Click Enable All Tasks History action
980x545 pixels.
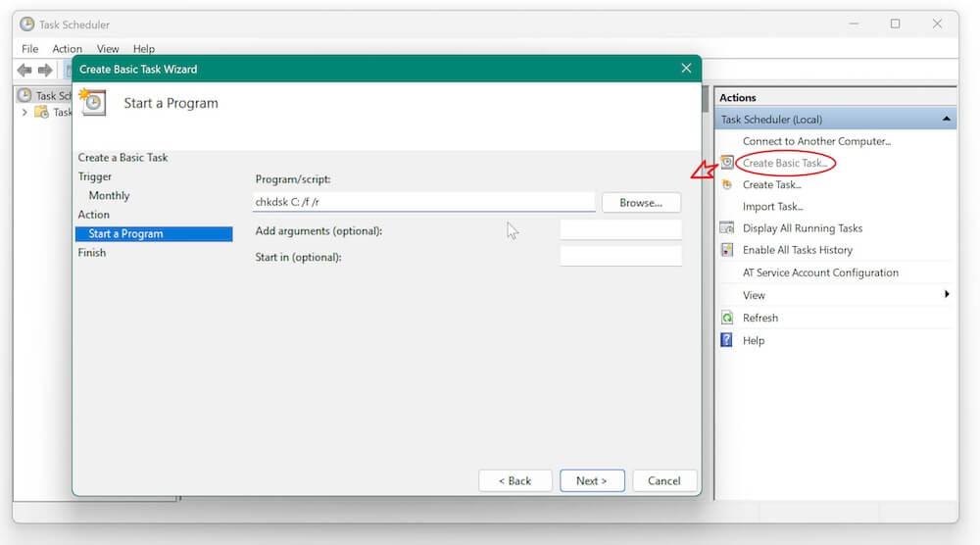click(798, 250)
